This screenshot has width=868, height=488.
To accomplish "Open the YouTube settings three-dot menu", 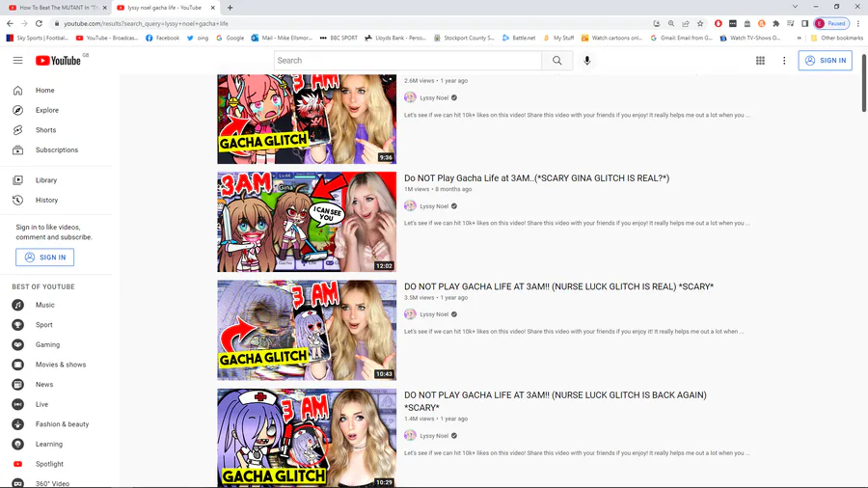I will coord(784,61).
